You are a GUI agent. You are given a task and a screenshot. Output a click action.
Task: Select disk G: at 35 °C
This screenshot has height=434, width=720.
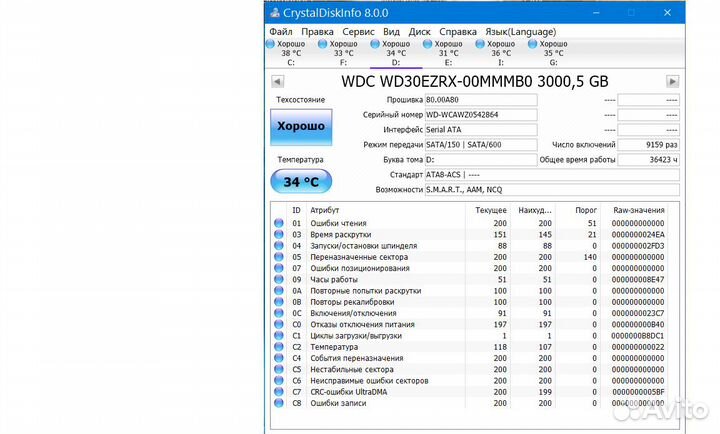click(552, 53)
